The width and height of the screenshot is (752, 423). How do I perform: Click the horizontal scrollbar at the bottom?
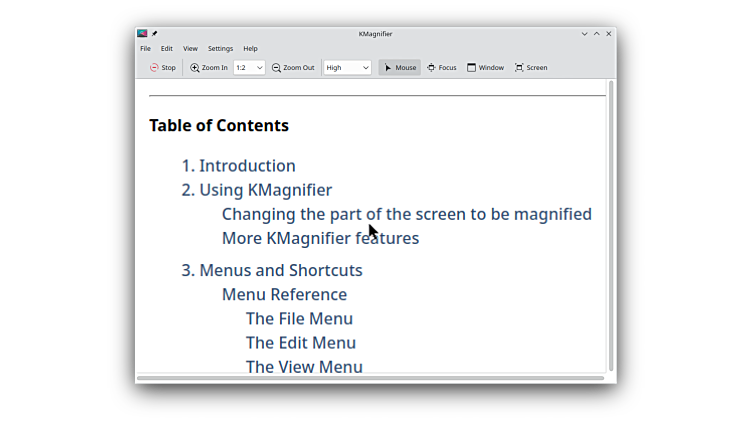pyautogui.click(x=370, y=378)
